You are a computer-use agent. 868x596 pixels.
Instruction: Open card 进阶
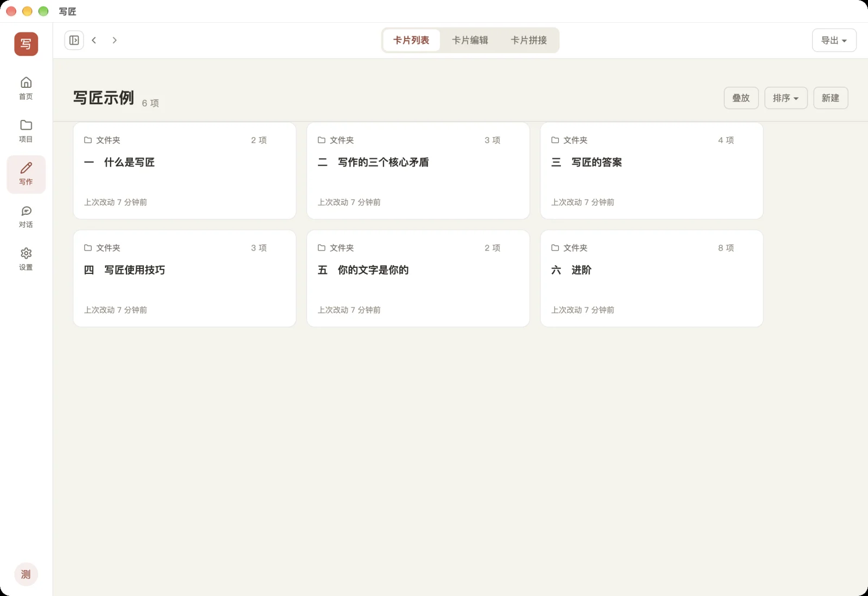[x=652, y=279]
